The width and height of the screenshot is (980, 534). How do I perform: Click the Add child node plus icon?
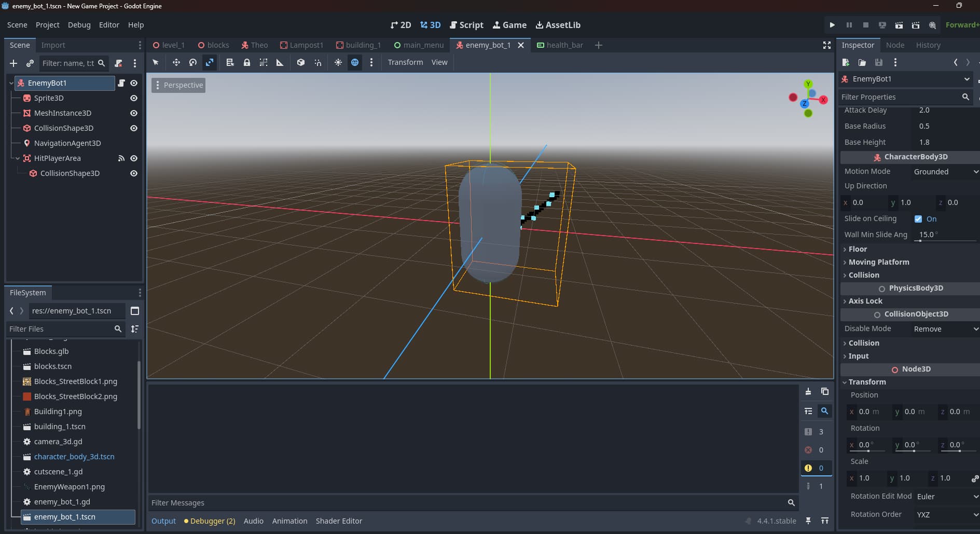point(13,63)
